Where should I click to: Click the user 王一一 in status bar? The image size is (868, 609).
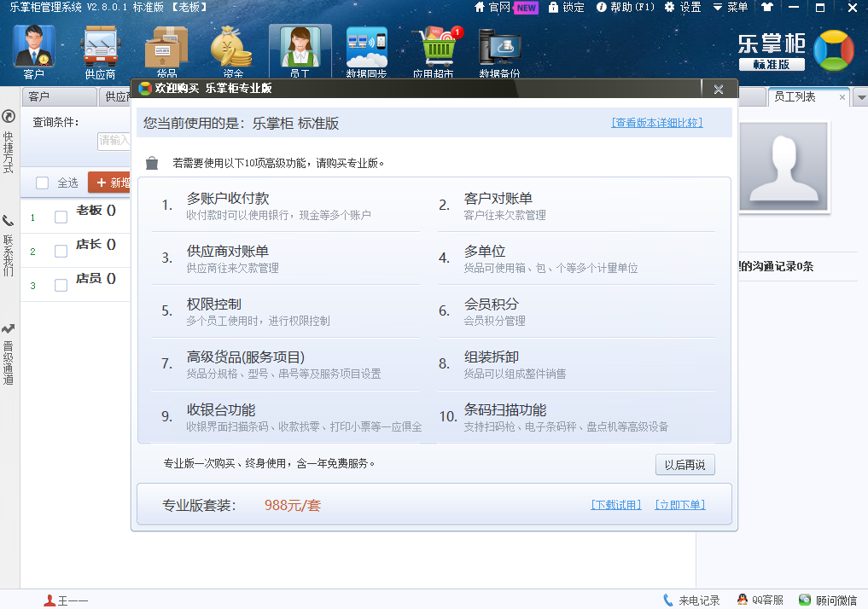click(x=66, y=600)
